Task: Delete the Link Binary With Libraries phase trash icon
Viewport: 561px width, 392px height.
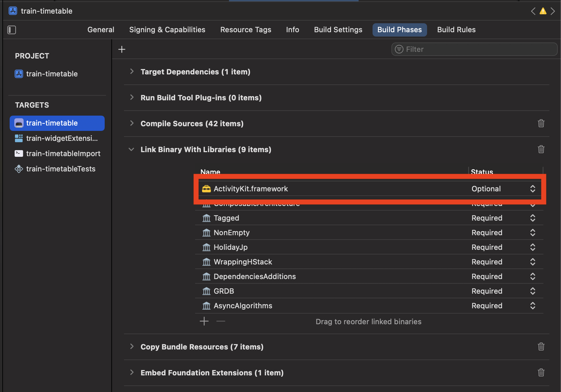Action: (541, 149)
